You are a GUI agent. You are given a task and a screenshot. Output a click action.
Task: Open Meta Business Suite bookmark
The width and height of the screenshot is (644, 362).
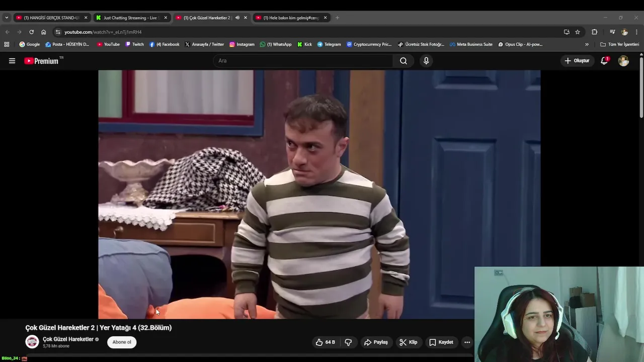(471, 44)
